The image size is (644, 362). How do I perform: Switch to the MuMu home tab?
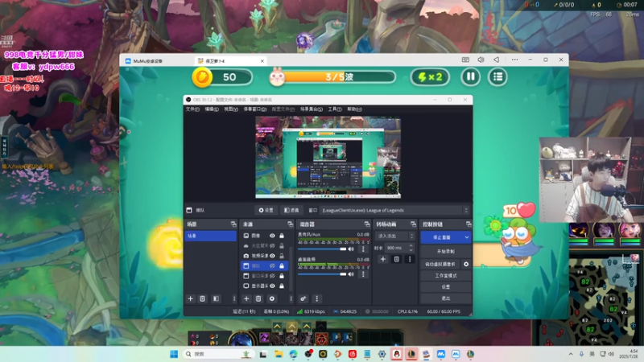[x=144, y=61]
